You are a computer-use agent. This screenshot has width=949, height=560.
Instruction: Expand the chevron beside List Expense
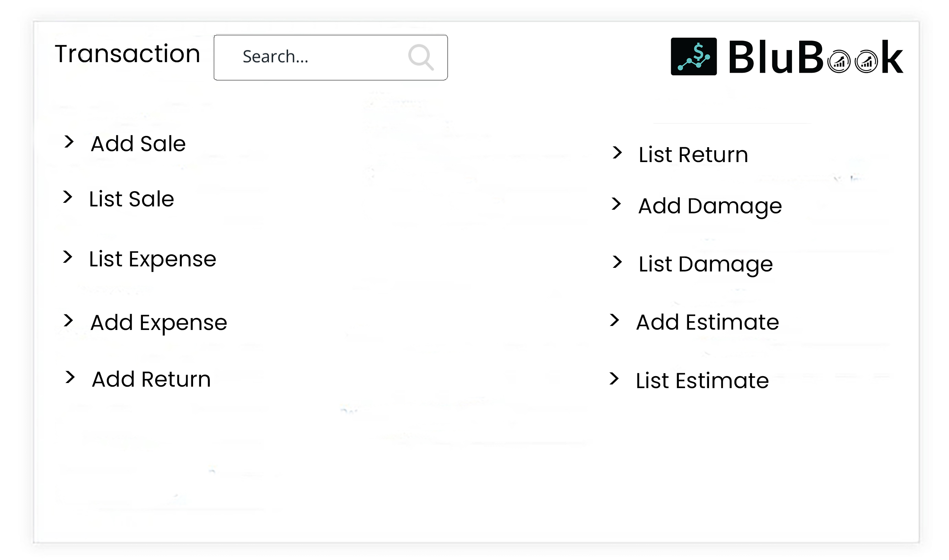point(68,257)
